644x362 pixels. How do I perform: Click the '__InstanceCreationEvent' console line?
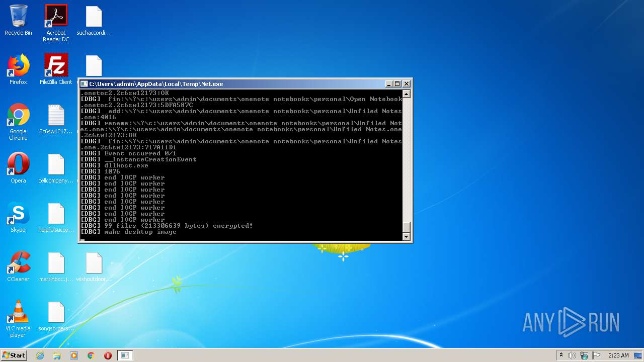(x=138, y=159)
